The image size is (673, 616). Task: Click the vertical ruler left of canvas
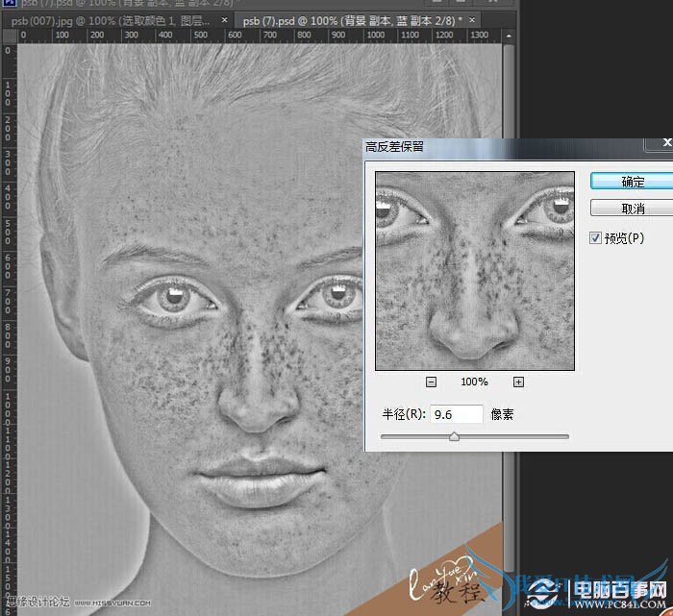coord(8,288)
